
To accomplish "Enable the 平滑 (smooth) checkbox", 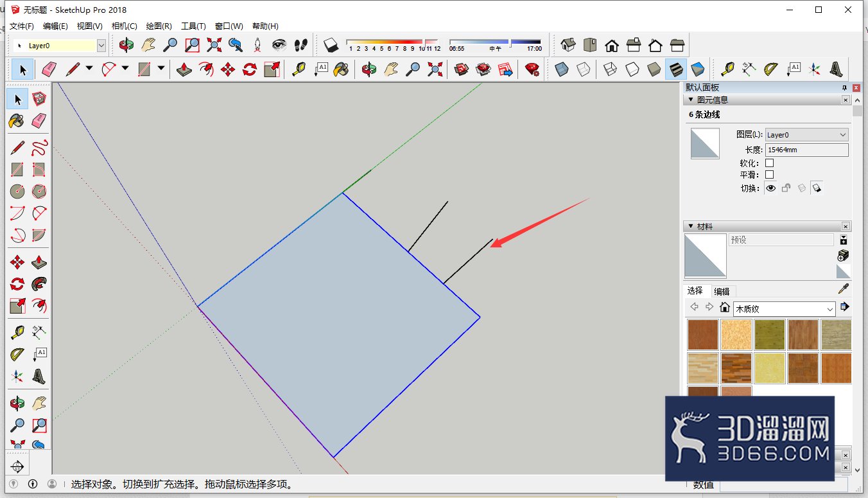I will click(770, 175).
